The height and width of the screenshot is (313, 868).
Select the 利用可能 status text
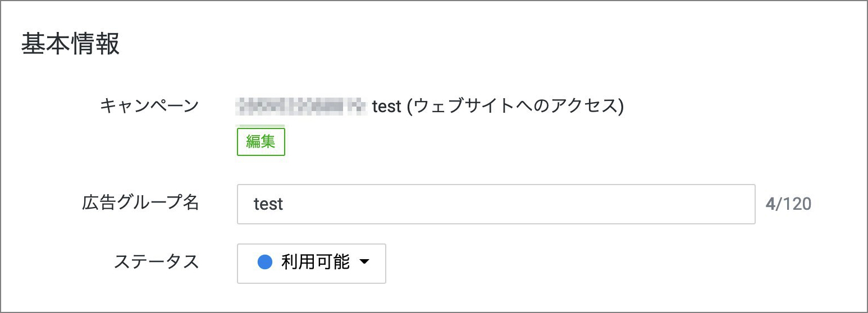coord(315,262)
